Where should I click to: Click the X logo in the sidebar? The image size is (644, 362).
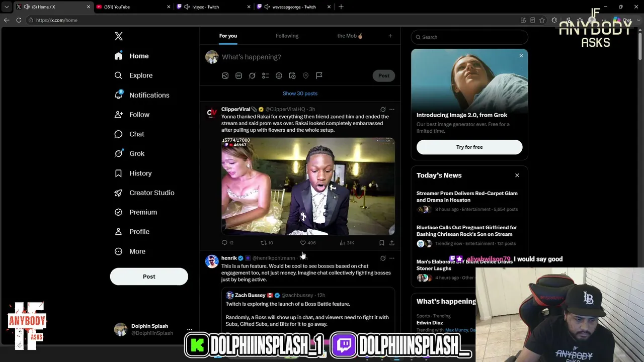[x=119, y=36]
